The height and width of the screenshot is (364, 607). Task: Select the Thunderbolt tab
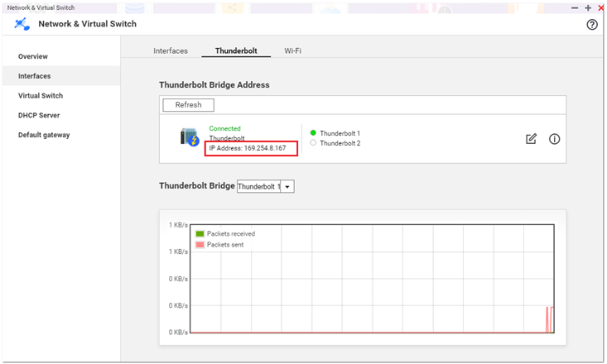(236, 51)
